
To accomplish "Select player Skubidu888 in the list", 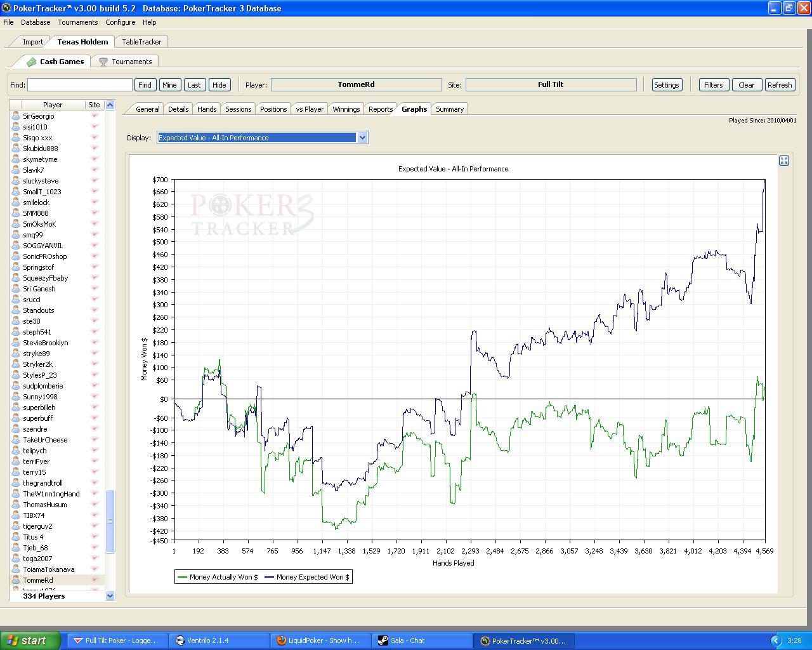I will click(57, 149).
